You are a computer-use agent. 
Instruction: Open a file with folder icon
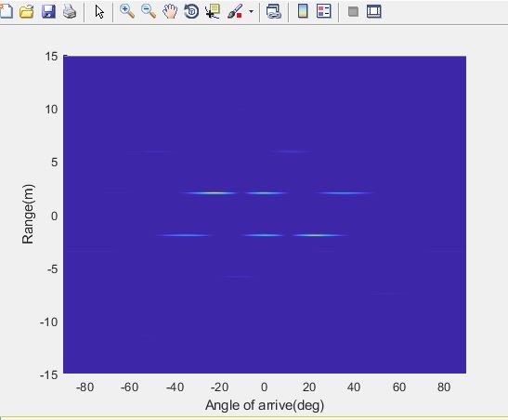click(x=27, y=12)
